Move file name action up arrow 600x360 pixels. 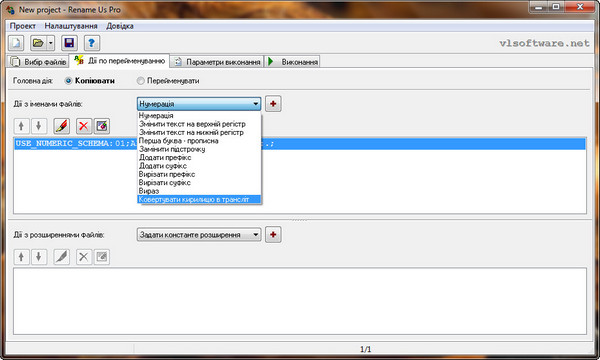click(x=21, y=126)
